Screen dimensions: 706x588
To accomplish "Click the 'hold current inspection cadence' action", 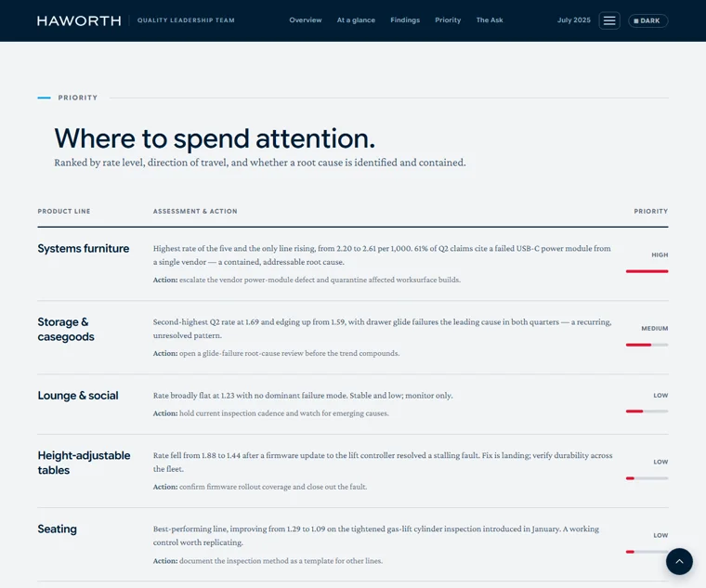I will point(270,413).
